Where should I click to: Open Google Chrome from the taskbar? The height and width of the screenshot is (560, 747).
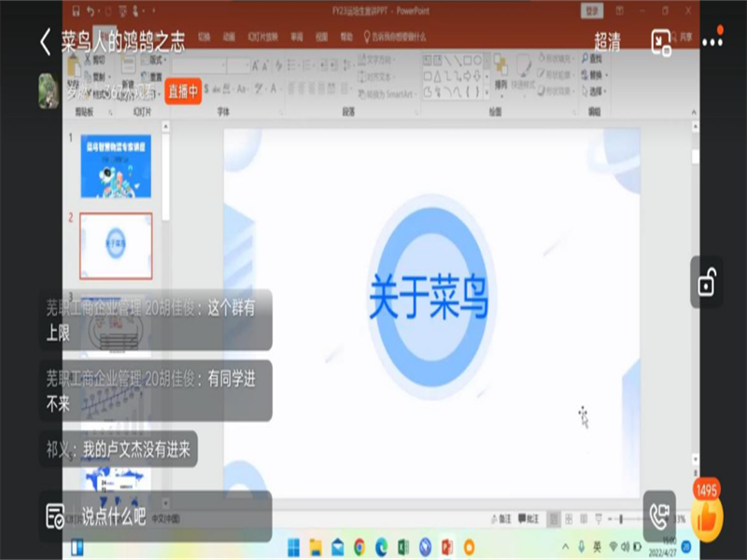359,546
